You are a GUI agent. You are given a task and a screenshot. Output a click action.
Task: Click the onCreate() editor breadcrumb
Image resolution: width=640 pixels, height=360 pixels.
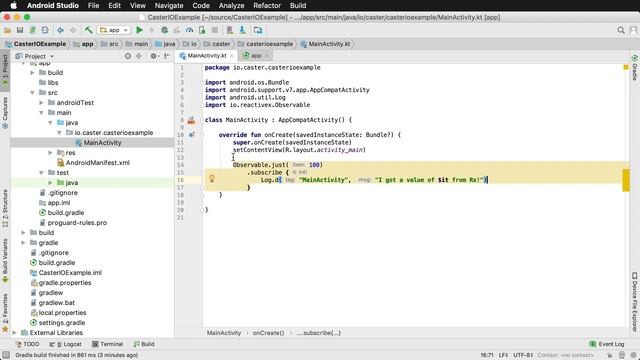(x=268, y=333)
